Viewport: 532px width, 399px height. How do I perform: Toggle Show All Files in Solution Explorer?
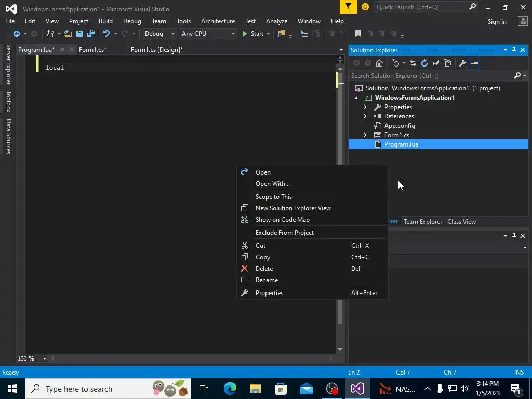(x=447, y=63)
